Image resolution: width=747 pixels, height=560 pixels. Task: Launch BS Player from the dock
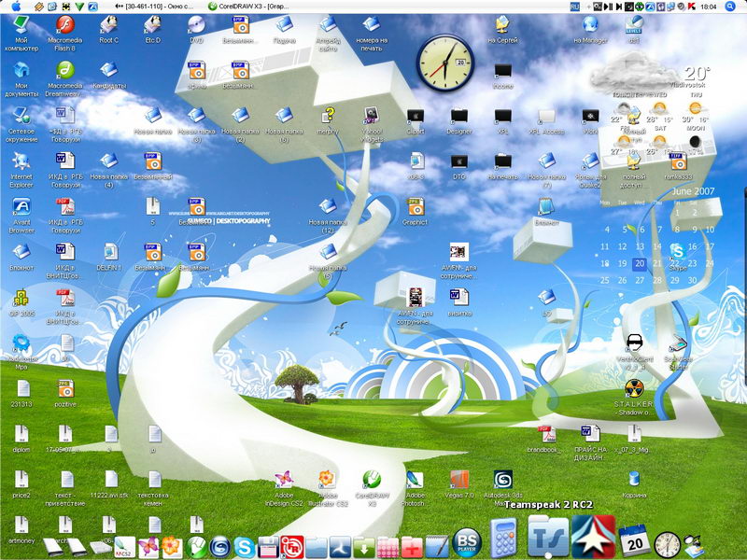coord(467,543)
